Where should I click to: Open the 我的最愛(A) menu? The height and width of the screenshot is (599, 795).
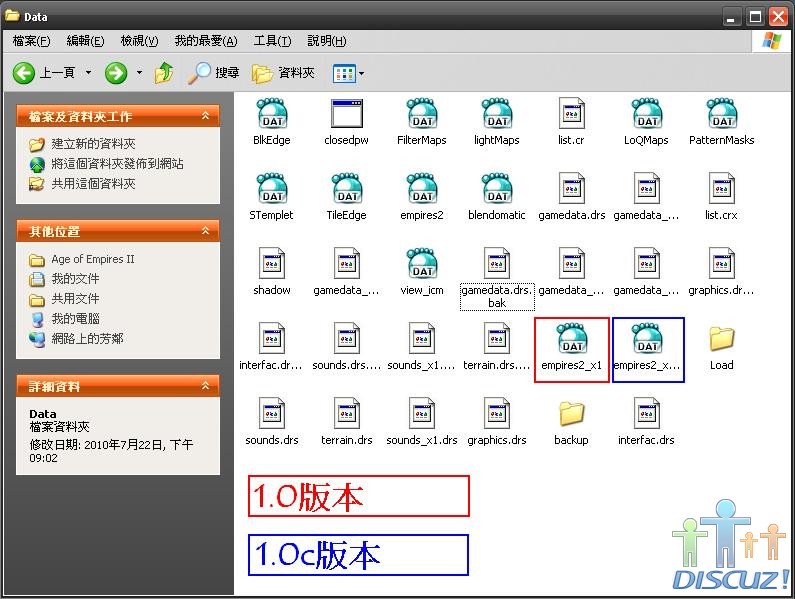point(206,41)
